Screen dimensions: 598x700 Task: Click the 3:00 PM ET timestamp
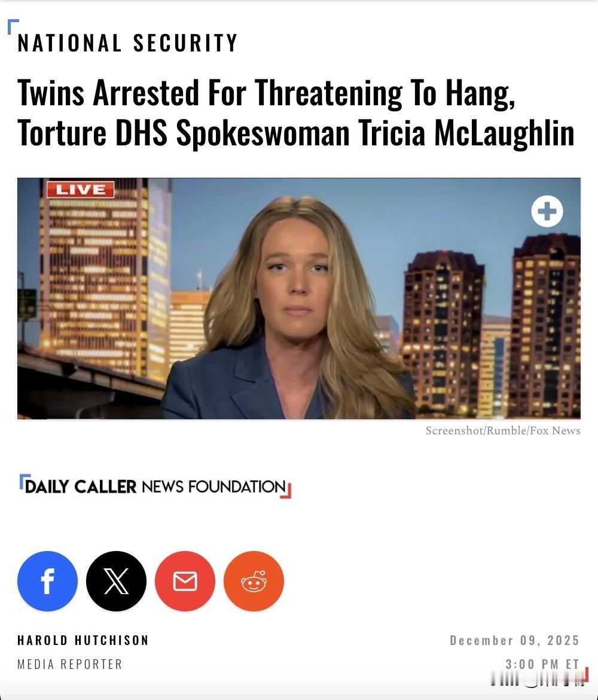coord(542,664)
